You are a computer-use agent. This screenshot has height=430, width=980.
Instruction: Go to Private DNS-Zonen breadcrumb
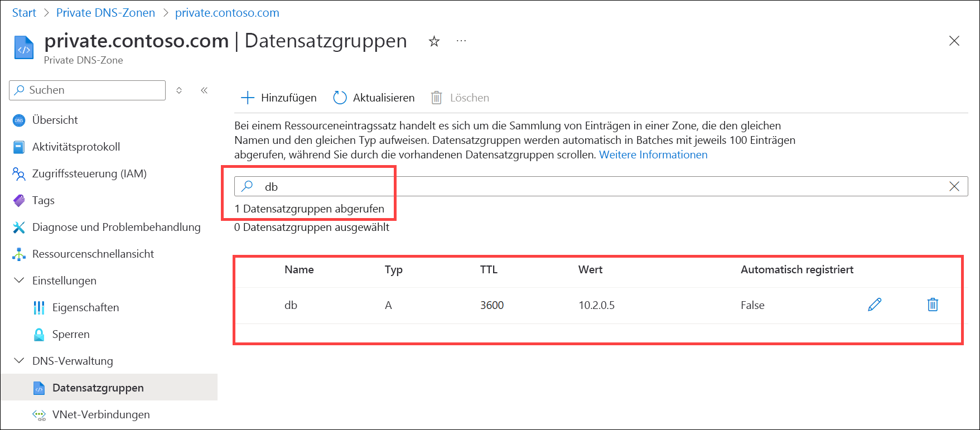105,13
